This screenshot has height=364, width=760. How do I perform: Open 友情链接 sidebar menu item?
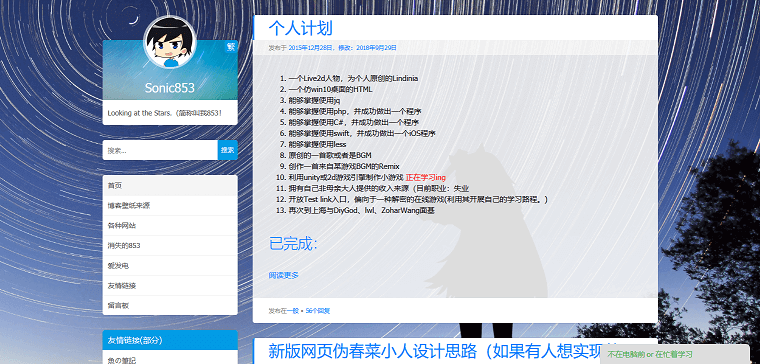coord(170,285)
